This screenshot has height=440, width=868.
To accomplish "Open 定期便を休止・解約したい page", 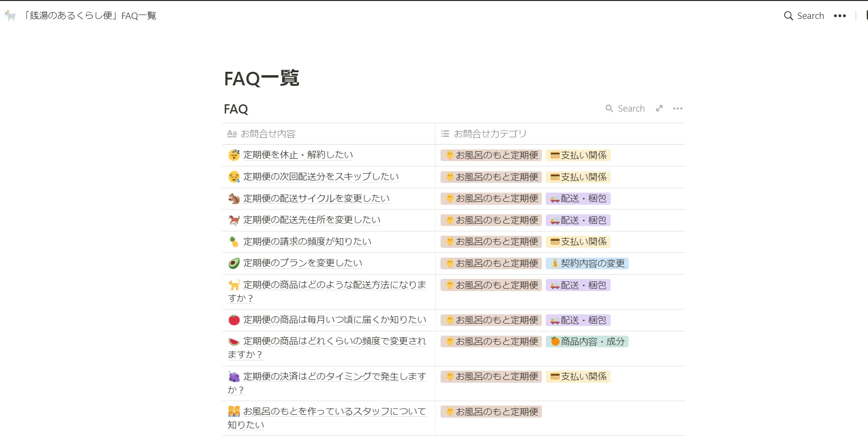I will 298,155.
